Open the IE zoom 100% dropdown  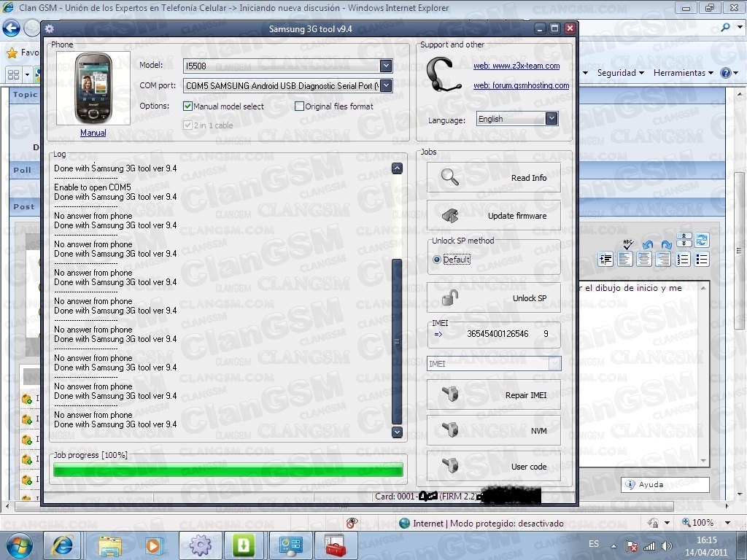(x=727, y=522)
